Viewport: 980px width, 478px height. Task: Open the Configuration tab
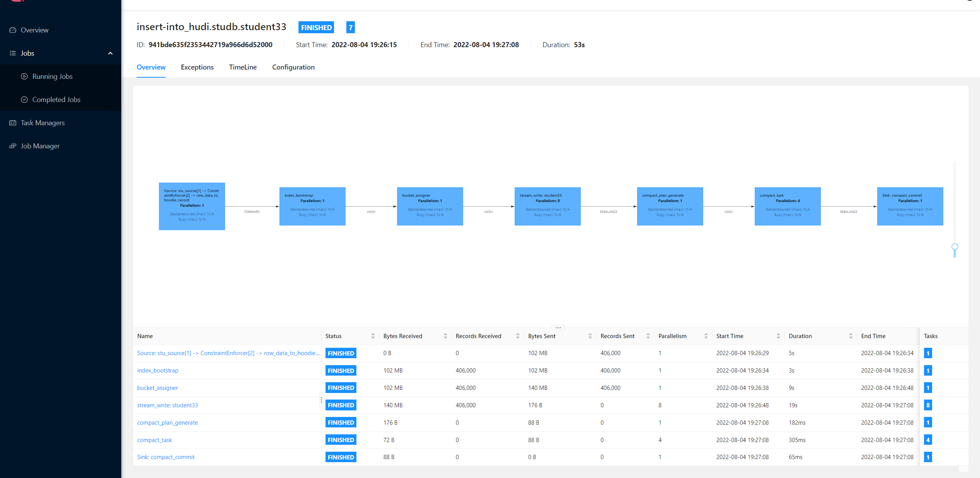(293, 67)
